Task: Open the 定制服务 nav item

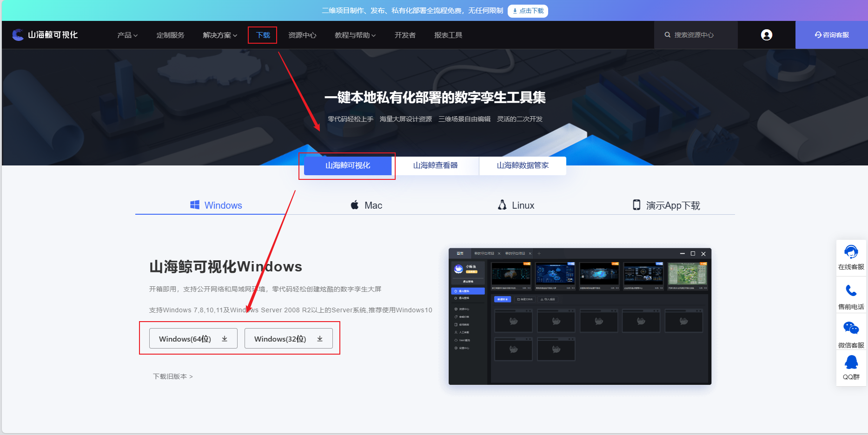Action: [x=170, y=35]
